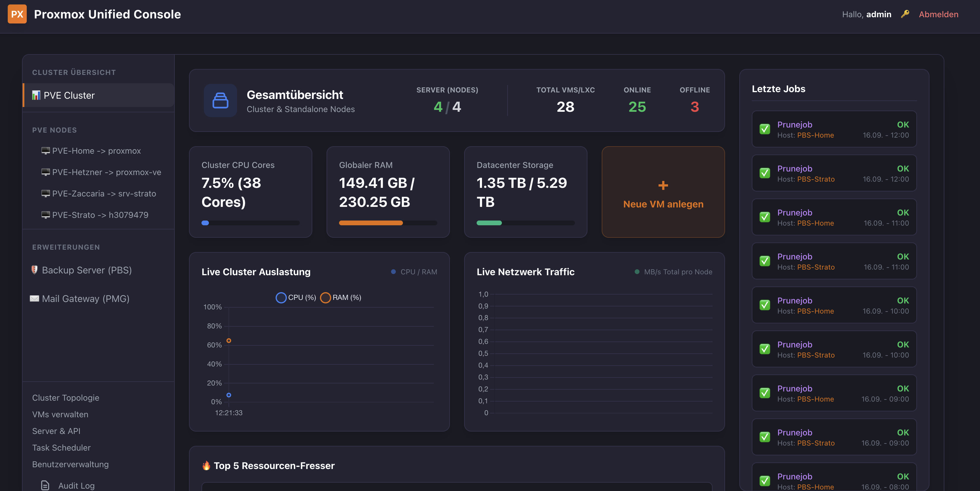Screen dimensions: 980x491
Task: Click the fire icon near Top 5
Action: point(206,465)
